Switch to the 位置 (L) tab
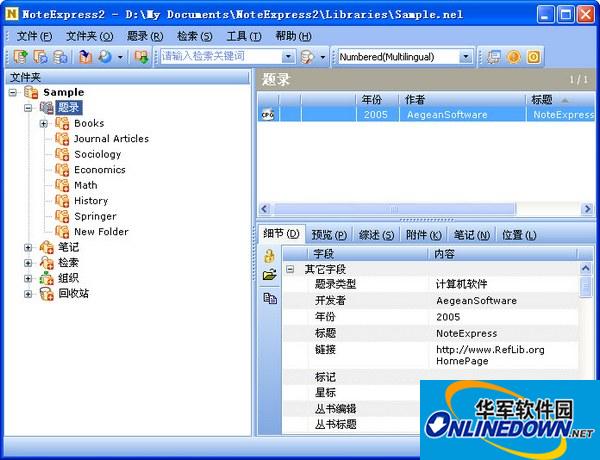The image size is (600, 460). (519, 235)
